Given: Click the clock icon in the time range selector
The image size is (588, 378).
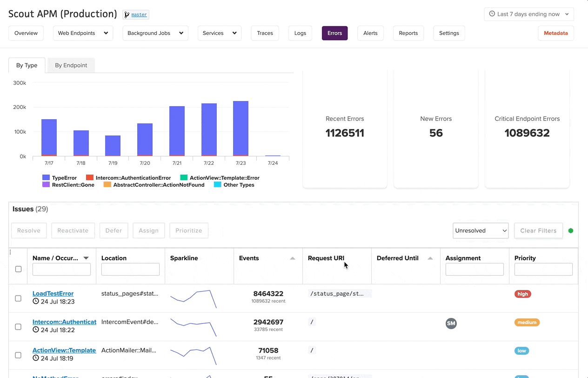Looking at the screenshot, I should (x=492, y=14).
